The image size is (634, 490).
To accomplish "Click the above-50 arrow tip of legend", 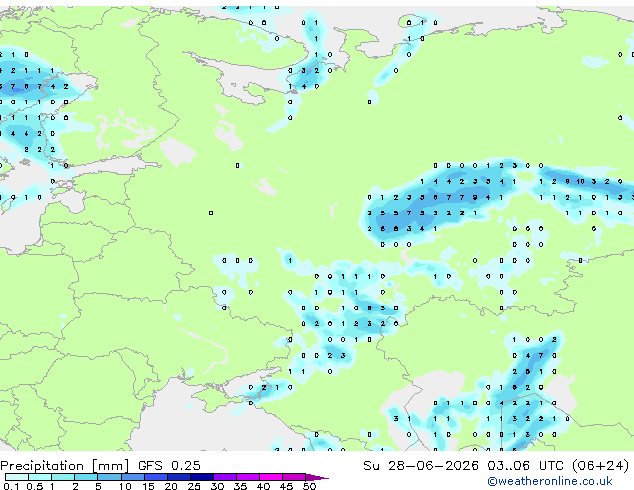I will click(316, 477).
